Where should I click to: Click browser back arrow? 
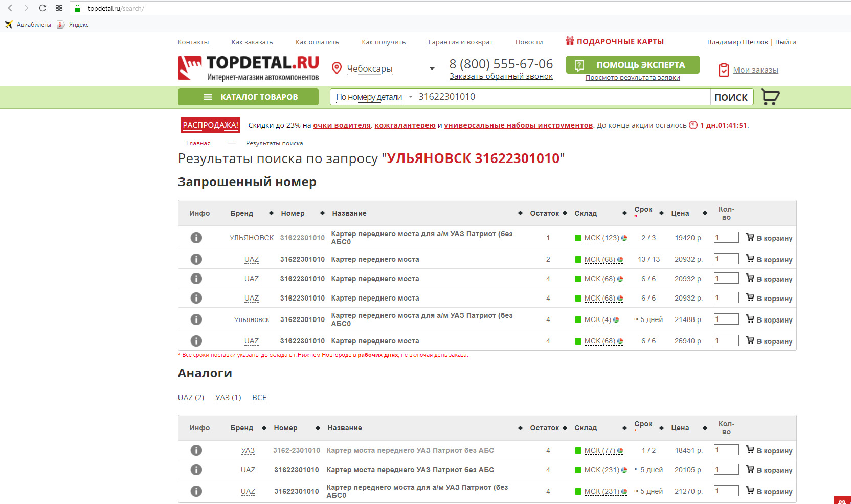(10, 8)
